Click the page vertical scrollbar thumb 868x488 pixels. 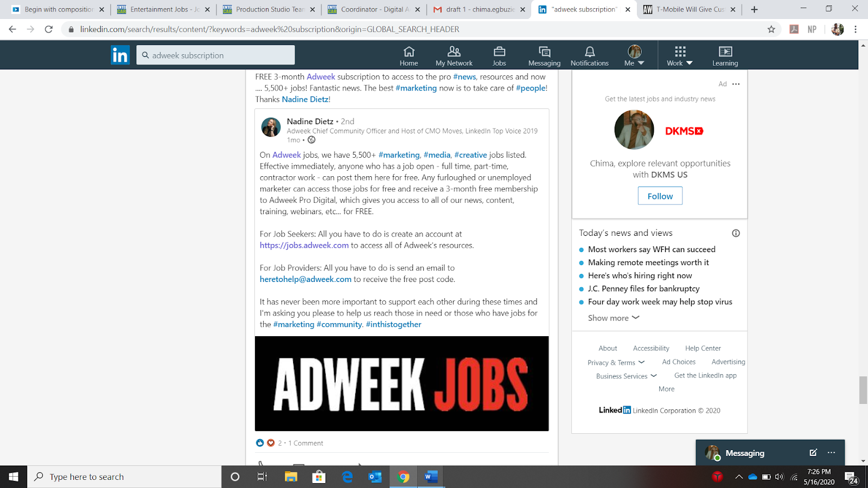tap(863, 390)
